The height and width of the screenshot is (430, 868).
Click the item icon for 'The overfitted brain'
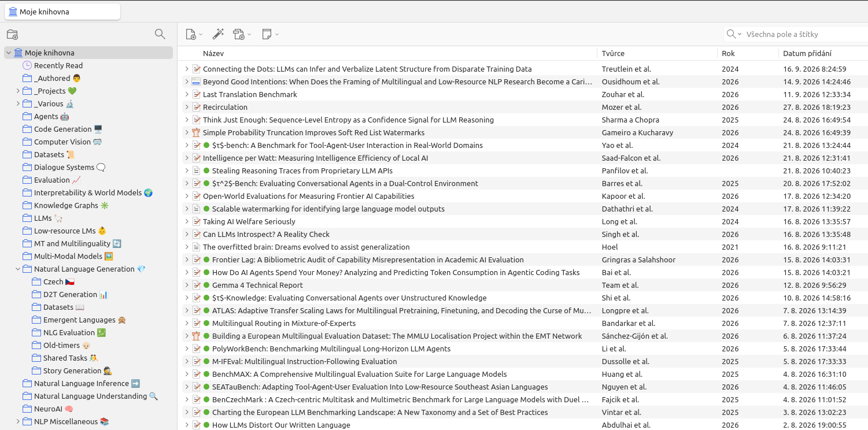pyautogui.click(x=196, y=247)
